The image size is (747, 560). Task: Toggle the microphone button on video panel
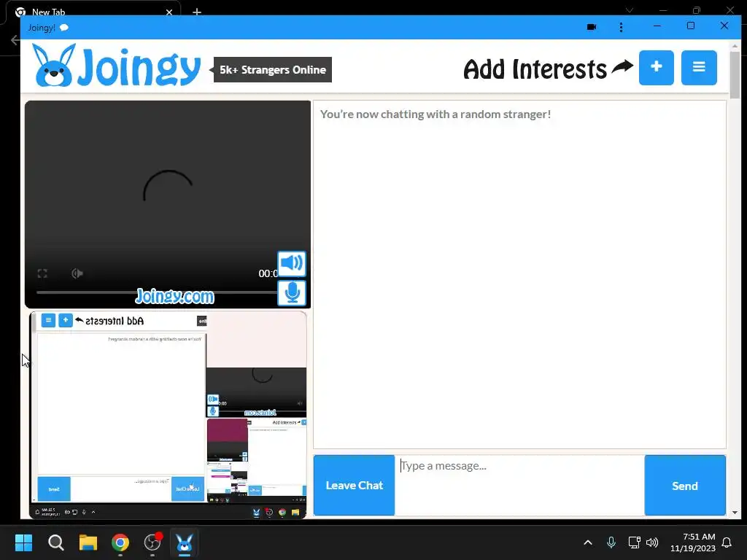(292, 293)
